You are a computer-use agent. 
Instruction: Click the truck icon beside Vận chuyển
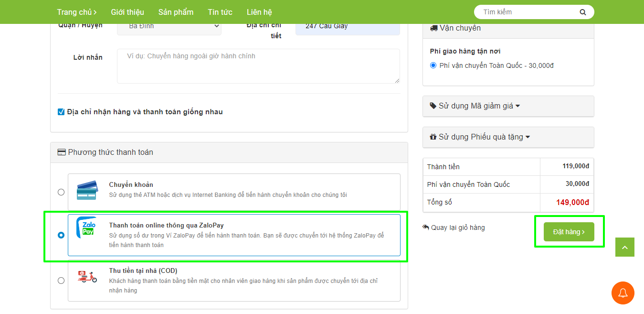[x=434, y=28]
